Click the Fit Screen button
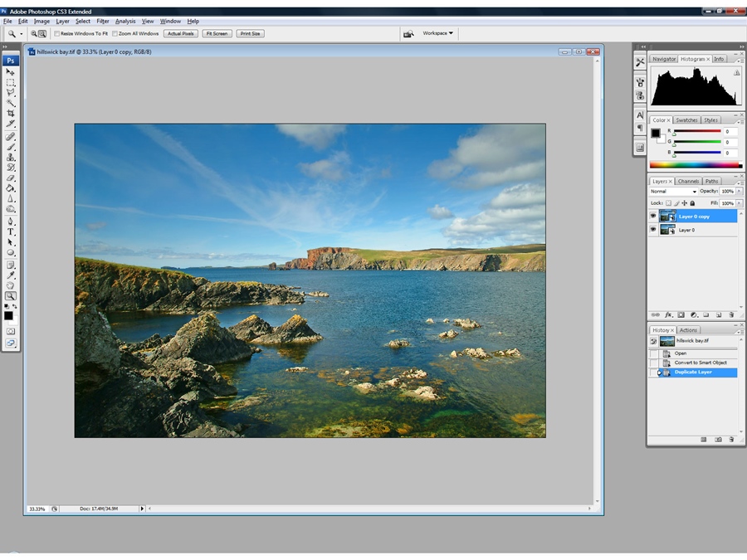This screenshot has width=747, height=560. (217, 34)
